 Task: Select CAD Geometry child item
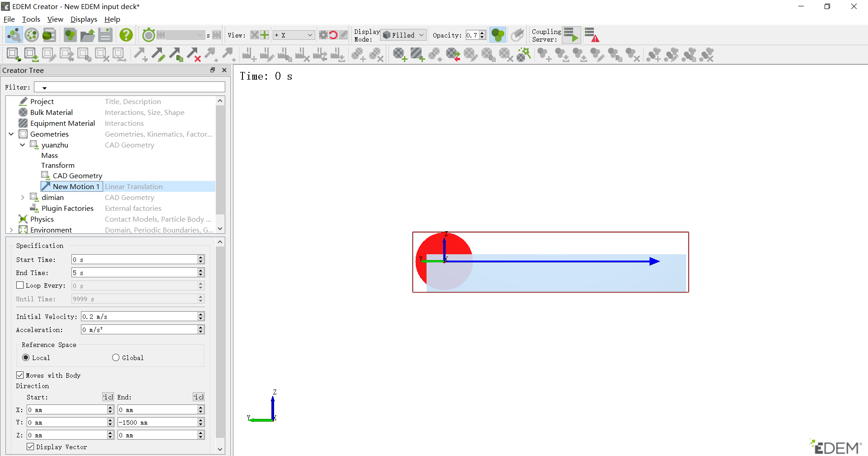pyautogui.click(x=77, y=176)
